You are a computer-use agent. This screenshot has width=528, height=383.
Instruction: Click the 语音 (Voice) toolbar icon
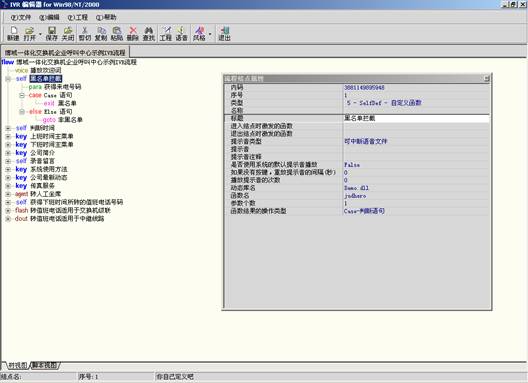[182, 34]
